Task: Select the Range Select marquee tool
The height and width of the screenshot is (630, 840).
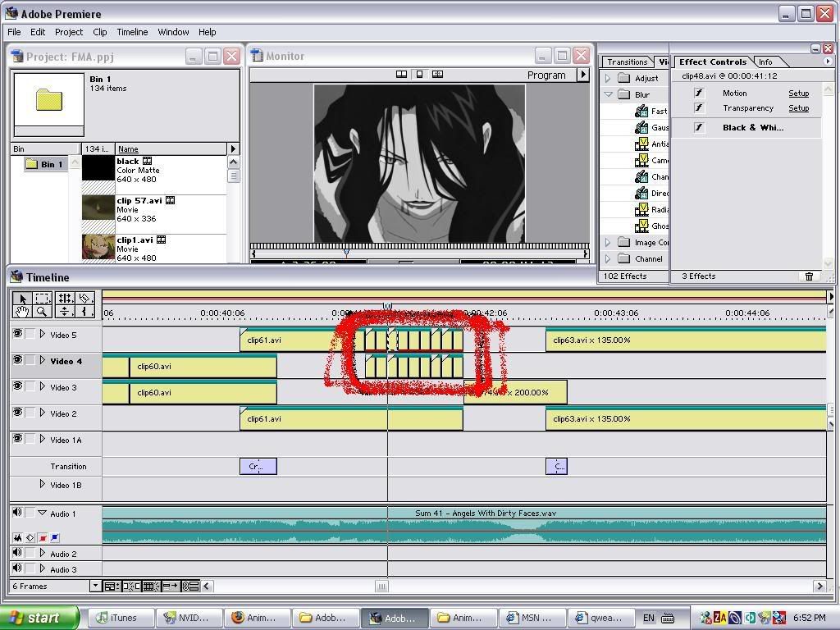Action: click(43, 299)
